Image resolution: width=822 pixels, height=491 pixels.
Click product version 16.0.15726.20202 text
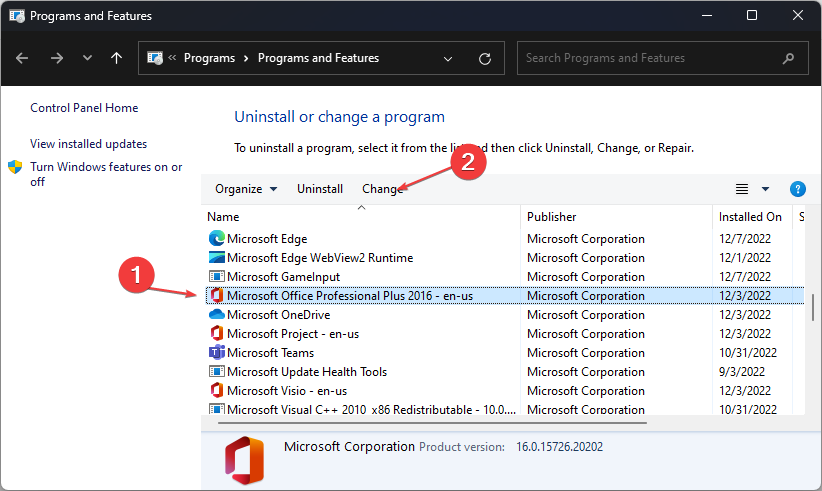click(x=559, y=447)
